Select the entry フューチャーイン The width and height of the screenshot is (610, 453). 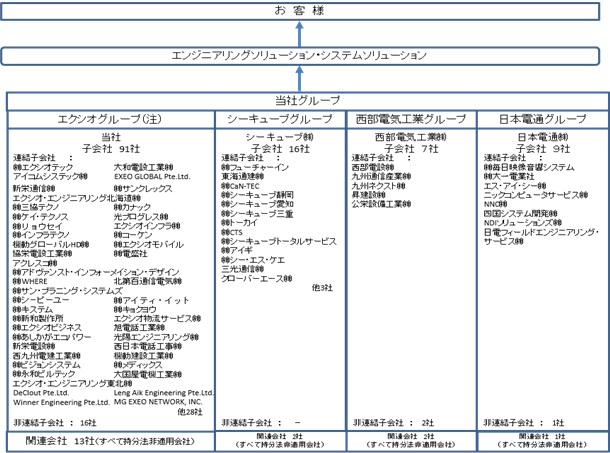(x=255, y=167)
